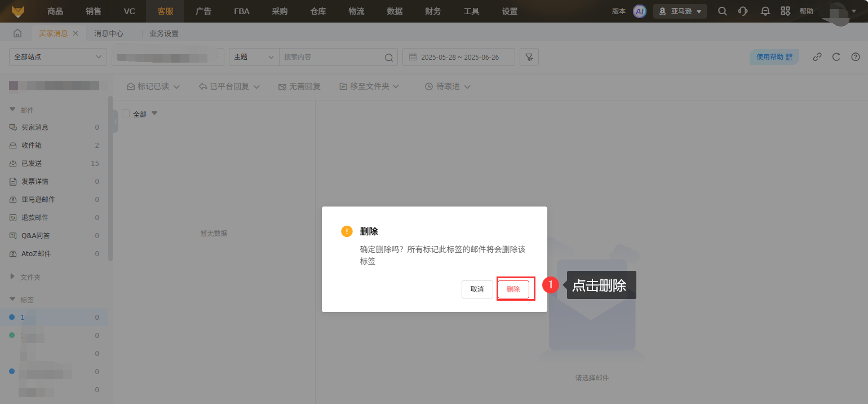Click the 无需回复 toolbar button
Image resolution: width=868 pixels, height=404 pixels.
(299, 86)
